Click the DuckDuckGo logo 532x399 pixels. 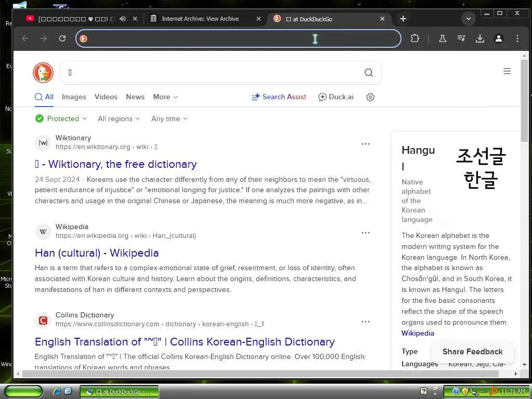point(43,73)
